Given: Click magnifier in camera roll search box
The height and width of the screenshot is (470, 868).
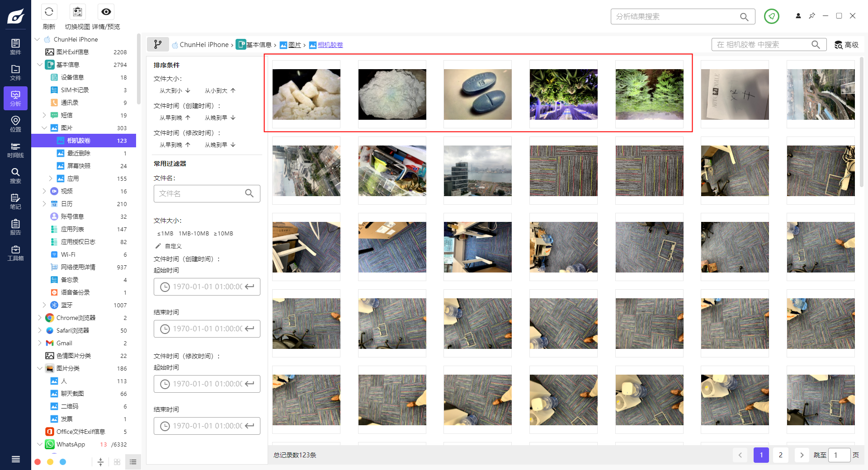Looking at the screenshot, I should pos(816,44).
